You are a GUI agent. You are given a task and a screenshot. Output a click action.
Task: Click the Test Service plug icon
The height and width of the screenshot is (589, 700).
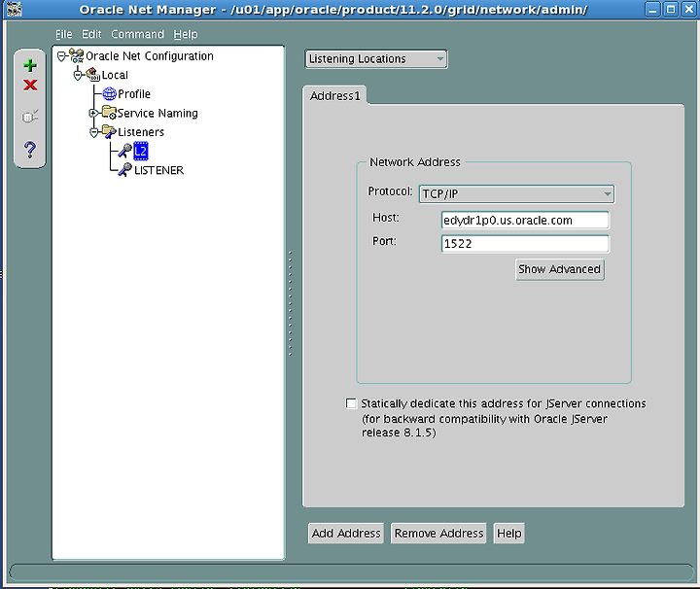pos(30,117)
